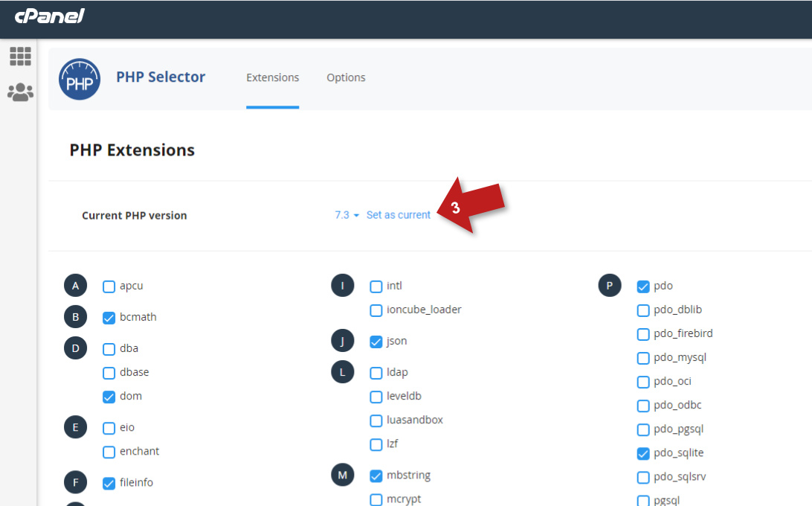Viewport: 812px width, 506px height.
Task: Open the user manager people icon
Action: click(x=20, y=92)
